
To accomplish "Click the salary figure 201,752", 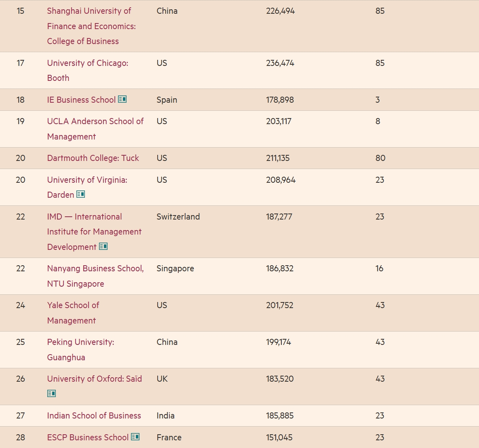I will click(x=280, y=305).
